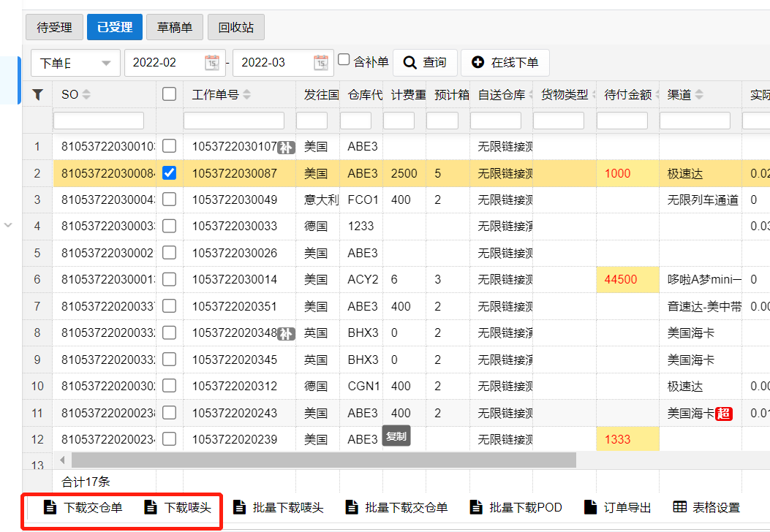This screenshot has height=532, width=770.
Task: Click the 查询 search magnifier icon
Action: pyautogui.click(x=410, y=63)
